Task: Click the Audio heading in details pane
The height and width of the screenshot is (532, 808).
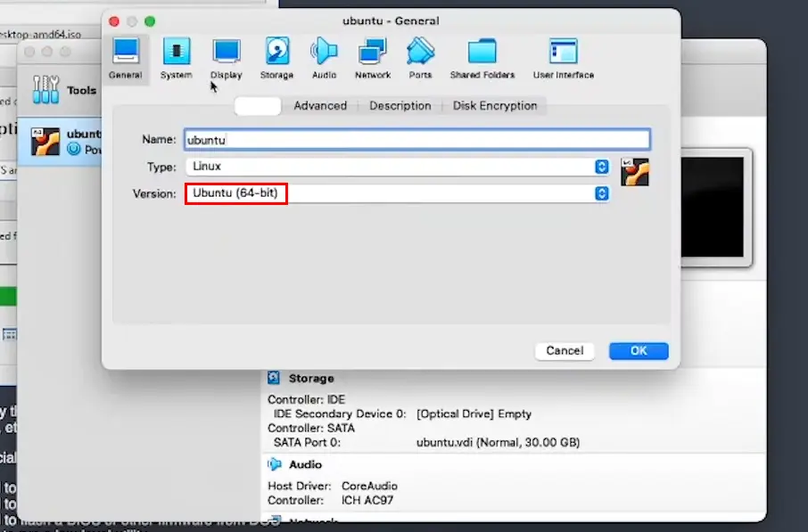Action: [305, 464]
